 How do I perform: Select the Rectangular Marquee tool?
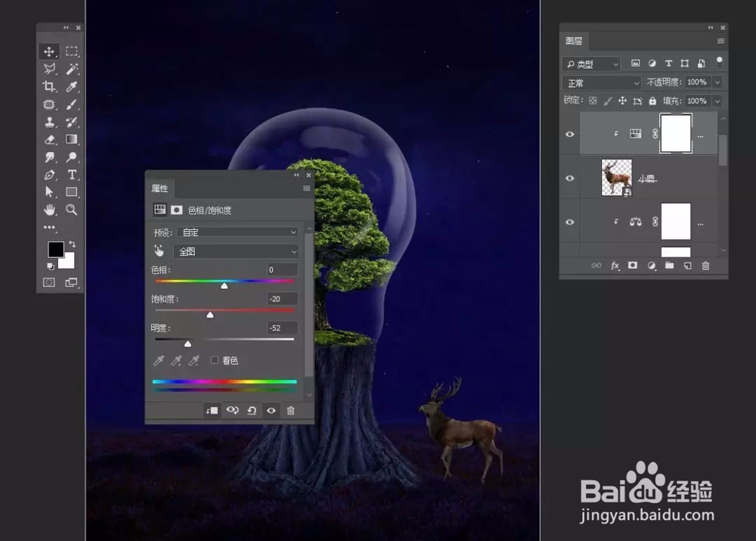[x=72, y=51]
